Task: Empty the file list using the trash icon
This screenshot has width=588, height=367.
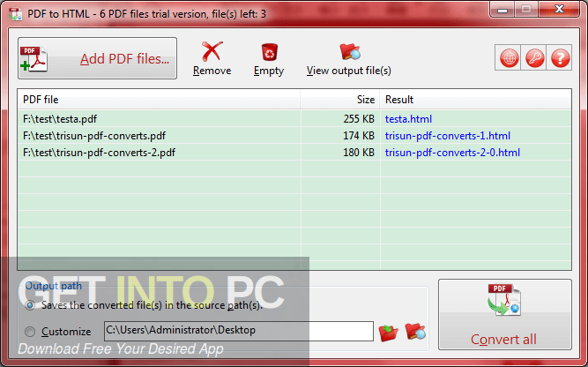Action: [269, 59]
